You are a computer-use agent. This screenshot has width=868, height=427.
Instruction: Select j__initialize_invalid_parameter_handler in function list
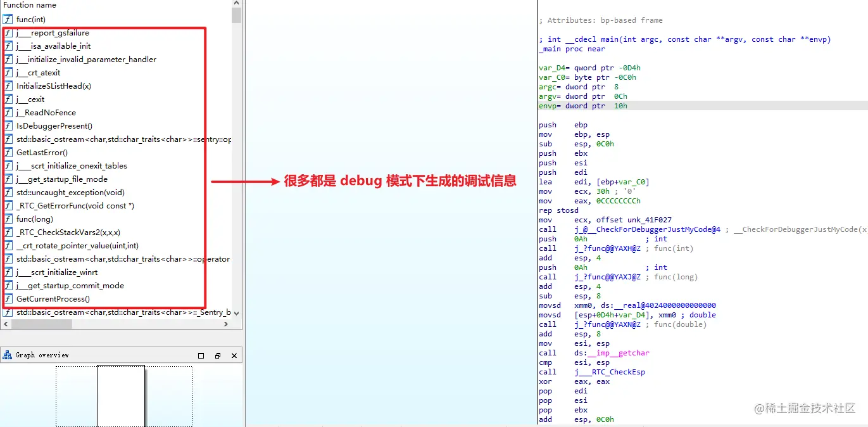coord(86,59)
